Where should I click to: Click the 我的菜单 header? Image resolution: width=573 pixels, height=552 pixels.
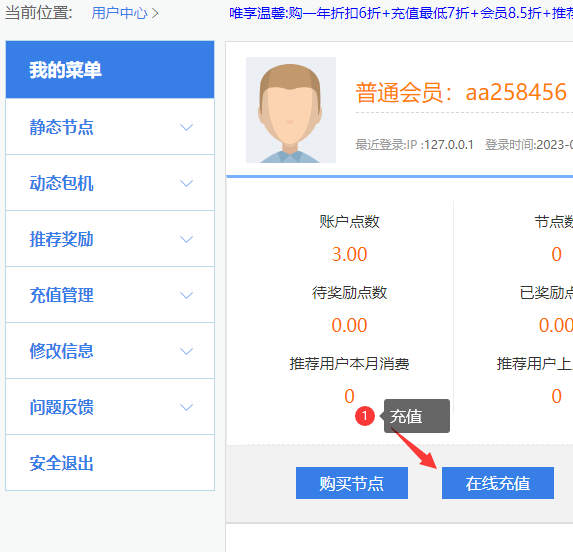pyautogui.click(x=110, y=69)
